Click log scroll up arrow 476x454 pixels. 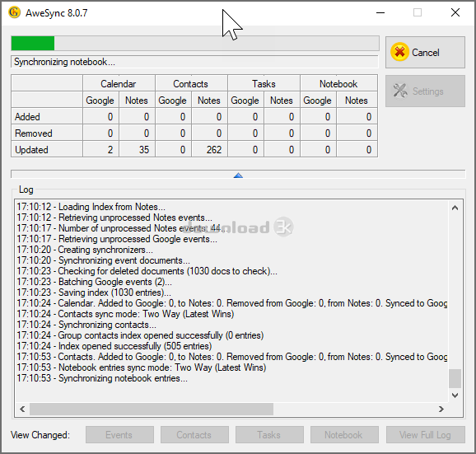(x=455, y=208)
